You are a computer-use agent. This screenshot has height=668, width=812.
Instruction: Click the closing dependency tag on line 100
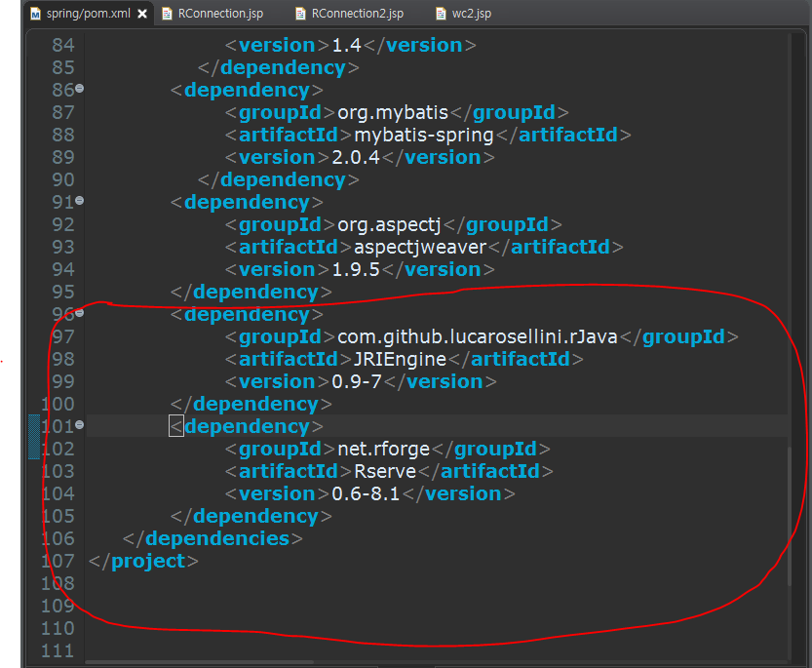(251, 405)
